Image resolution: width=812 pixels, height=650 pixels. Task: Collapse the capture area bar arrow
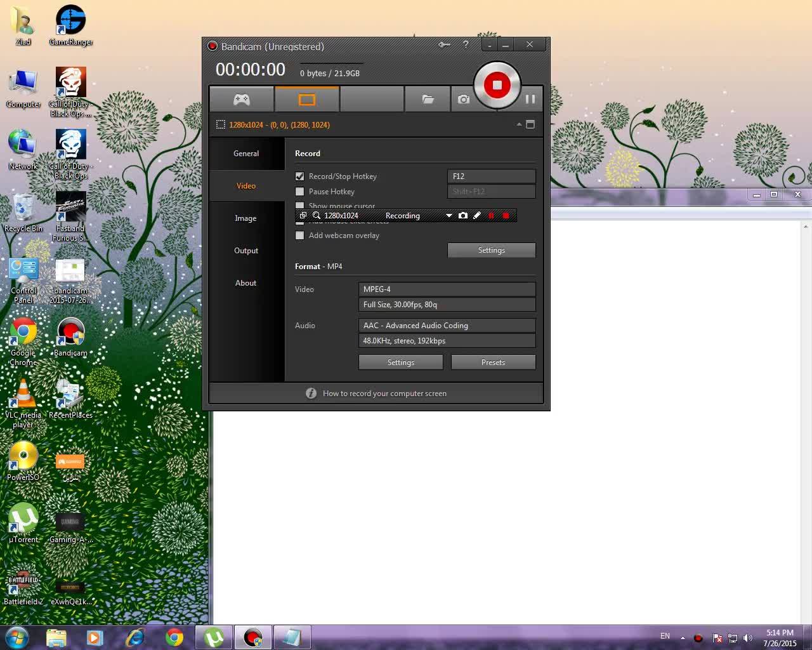[x=519, y=124]
